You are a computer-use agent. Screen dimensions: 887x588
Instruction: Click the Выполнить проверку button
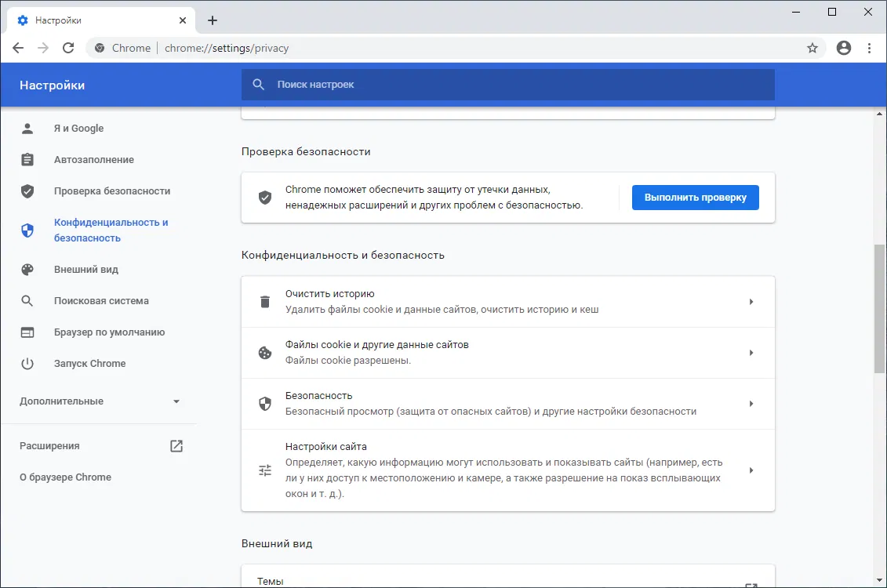click(695, 198)
